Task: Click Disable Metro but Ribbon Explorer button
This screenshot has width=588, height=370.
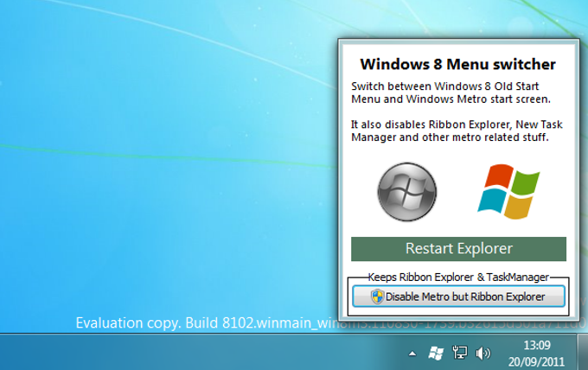Action: [x=458, y=297]
